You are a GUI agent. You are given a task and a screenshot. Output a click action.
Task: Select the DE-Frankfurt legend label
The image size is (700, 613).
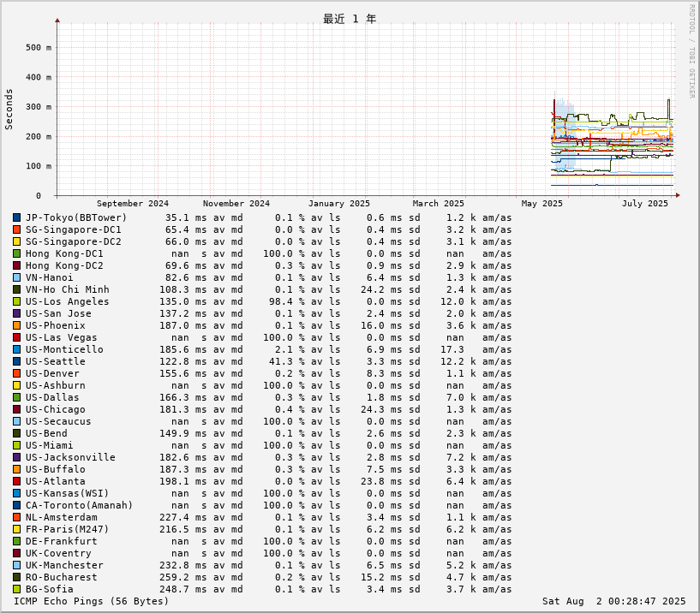(x=61, y=542)
